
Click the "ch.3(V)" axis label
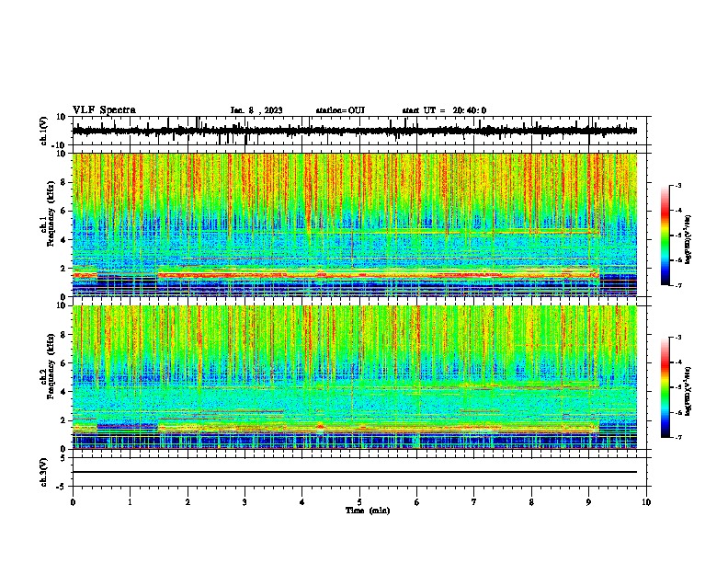pyautogui.click(x=44, y=472)
